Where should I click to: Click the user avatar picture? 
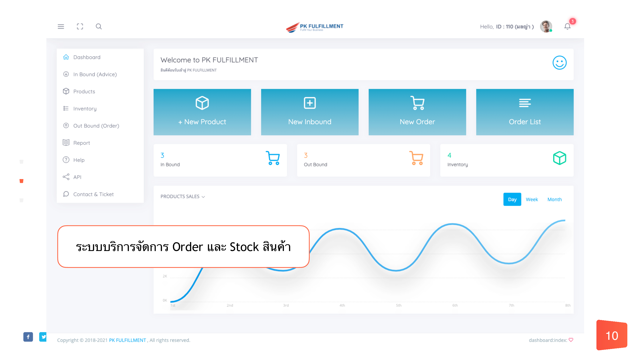tap(546, 27)
